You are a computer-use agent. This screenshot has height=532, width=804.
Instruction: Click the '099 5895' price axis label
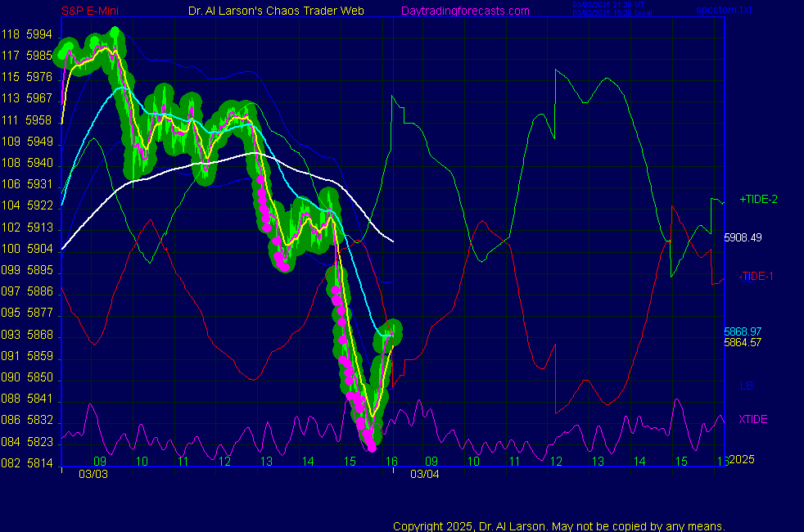pos(27,269)
